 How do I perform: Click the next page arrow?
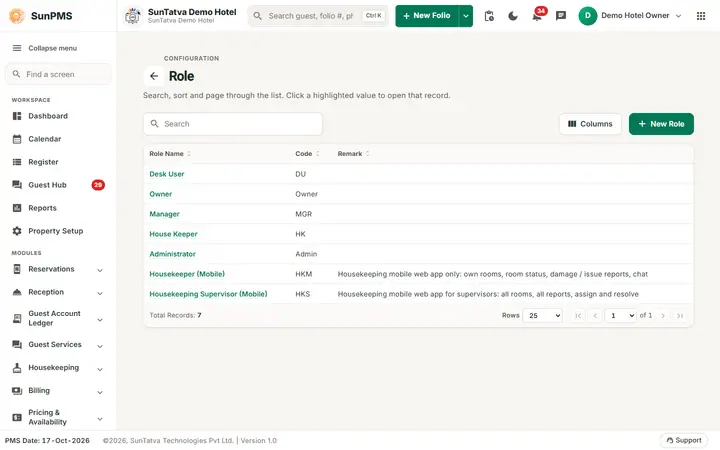663,316
